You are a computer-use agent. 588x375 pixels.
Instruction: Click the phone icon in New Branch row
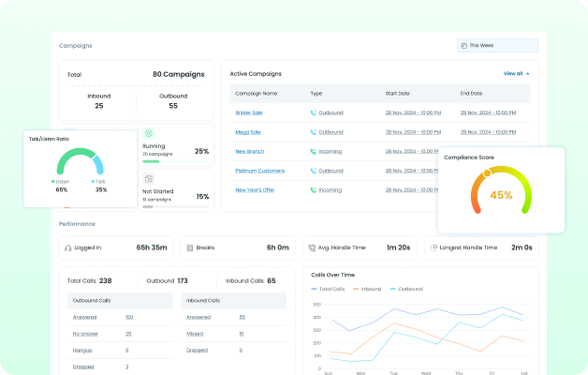pos(314,151)
